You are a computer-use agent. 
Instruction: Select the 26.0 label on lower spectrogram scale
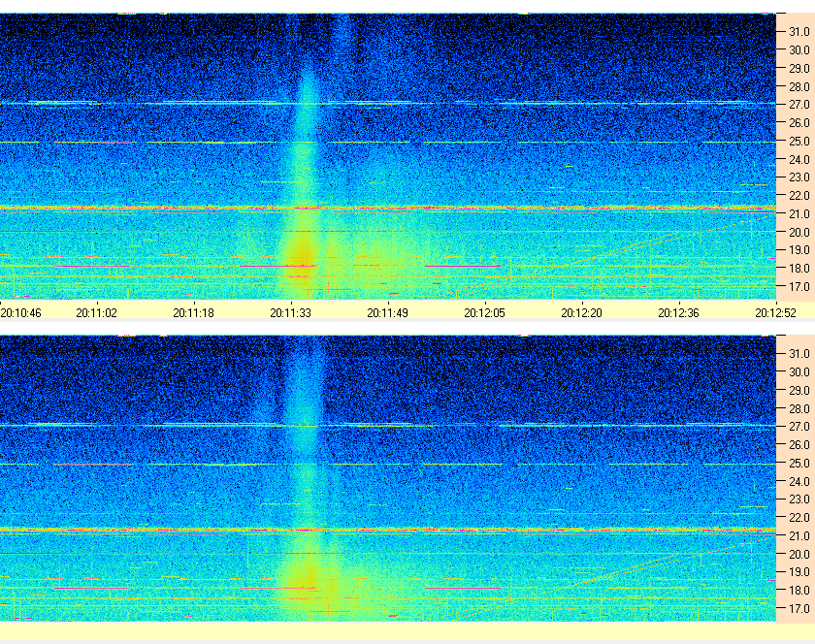(x=799, y=445)
